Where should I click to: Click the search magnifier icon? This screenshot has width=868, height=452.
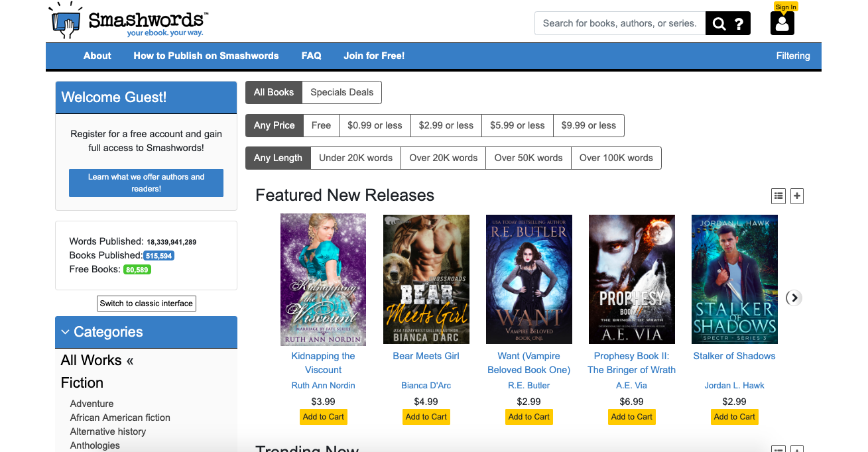(719, 24)
